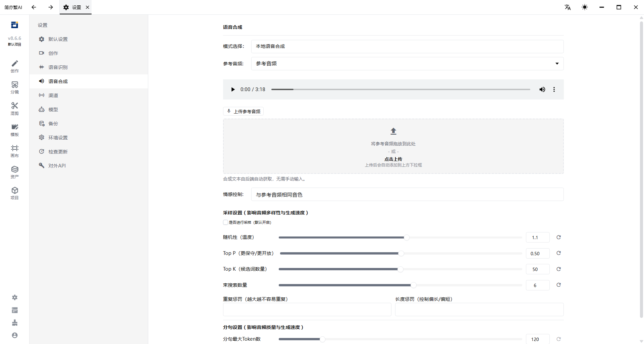Open audio player more options menu
Screen dimensions: 644x344
pyautogui.click(x=554, y=89)
